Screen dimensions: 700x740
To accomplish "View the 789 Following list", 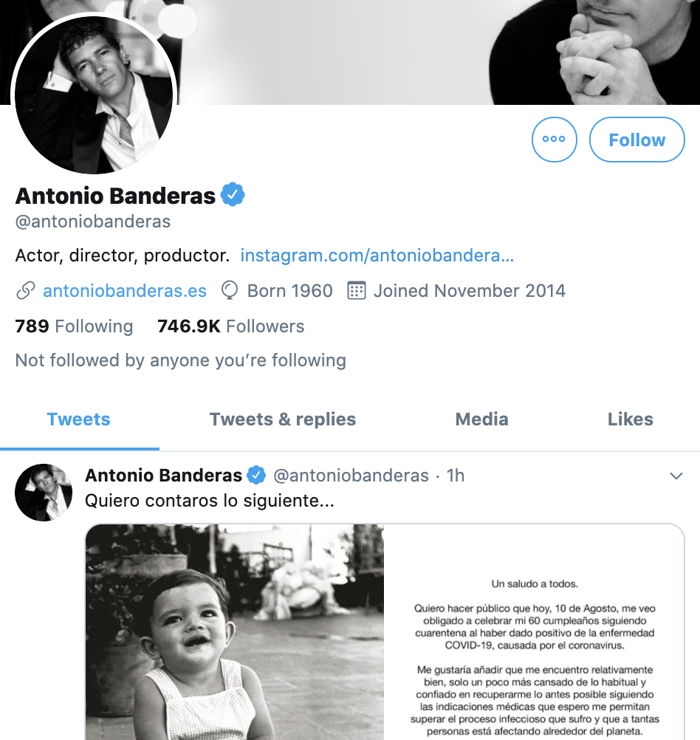I will coord(74,326).
